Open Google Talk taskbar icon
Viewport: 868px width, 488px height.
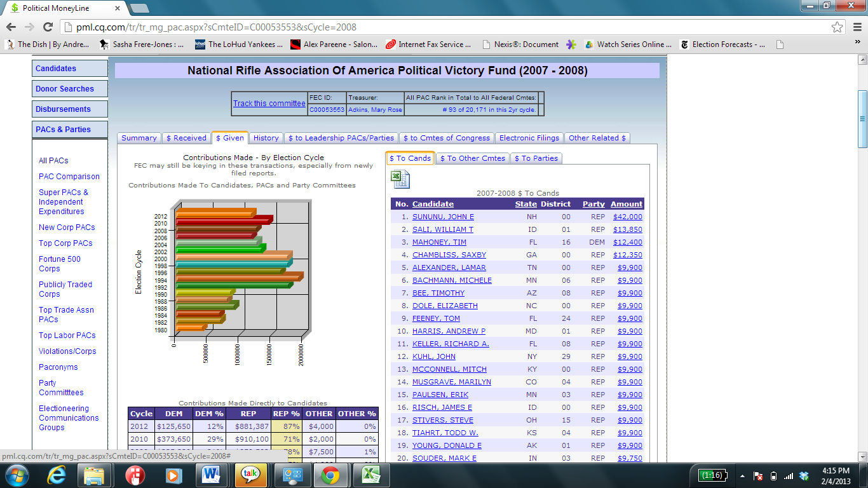click(250, 475)
